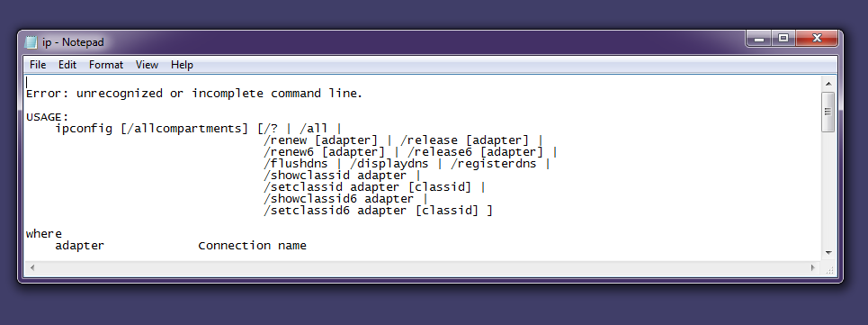Open the Edit menu

(x=67, y=65)
